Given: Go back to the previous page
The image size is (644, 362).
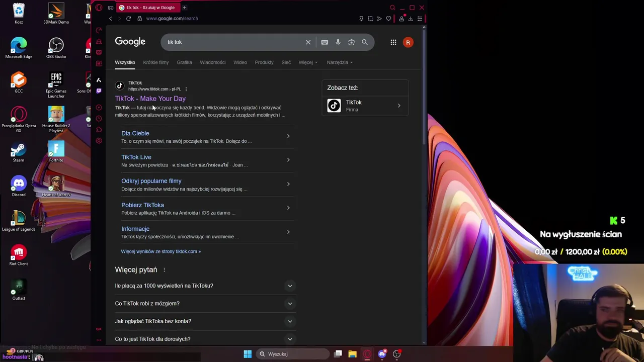Looking at the screenshot, I should (x=111, y=19).
